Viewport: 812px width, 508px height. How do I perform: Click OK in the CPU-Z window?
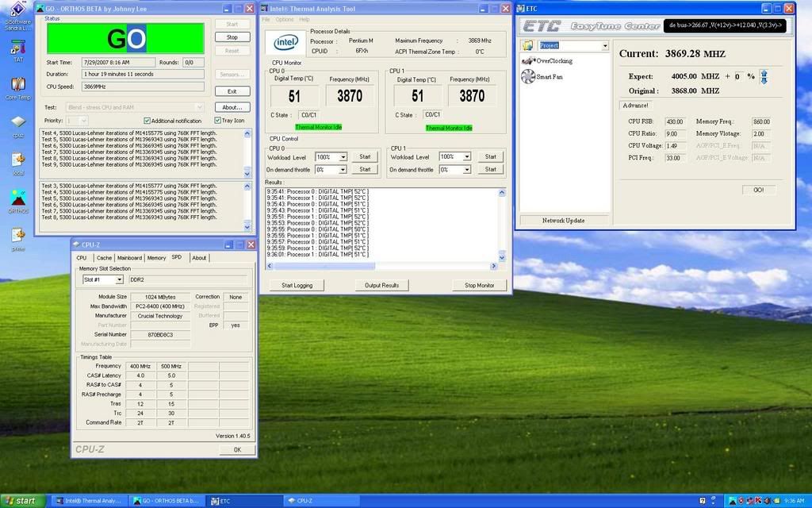pyautogui.click(x=237, y=449)
